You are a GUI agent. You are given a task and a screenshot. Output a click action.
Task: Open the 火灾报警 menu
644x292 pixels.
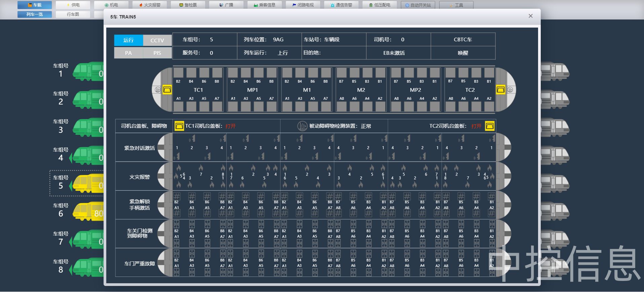coord(150,5)
